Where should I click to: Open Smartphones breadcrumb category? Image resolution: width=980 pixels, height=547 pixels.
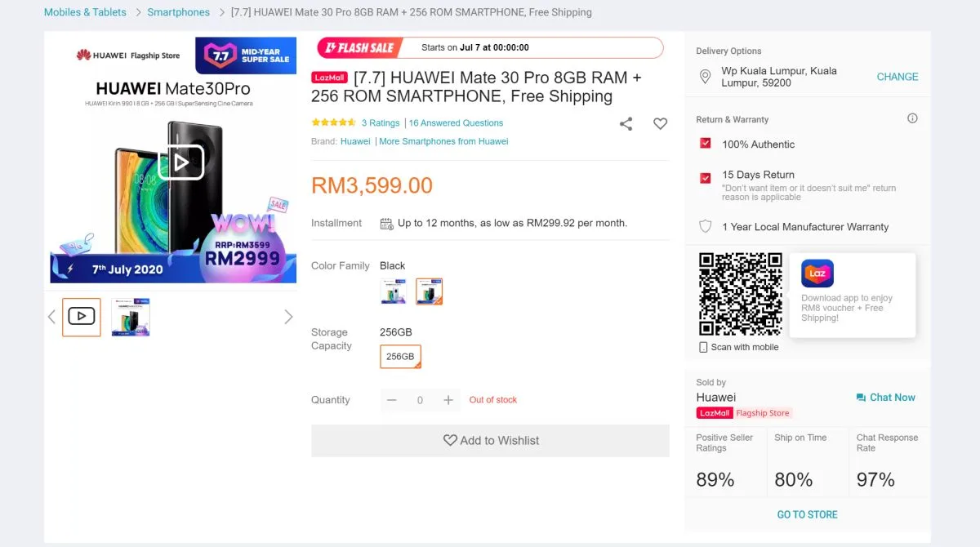pos(178,12)
